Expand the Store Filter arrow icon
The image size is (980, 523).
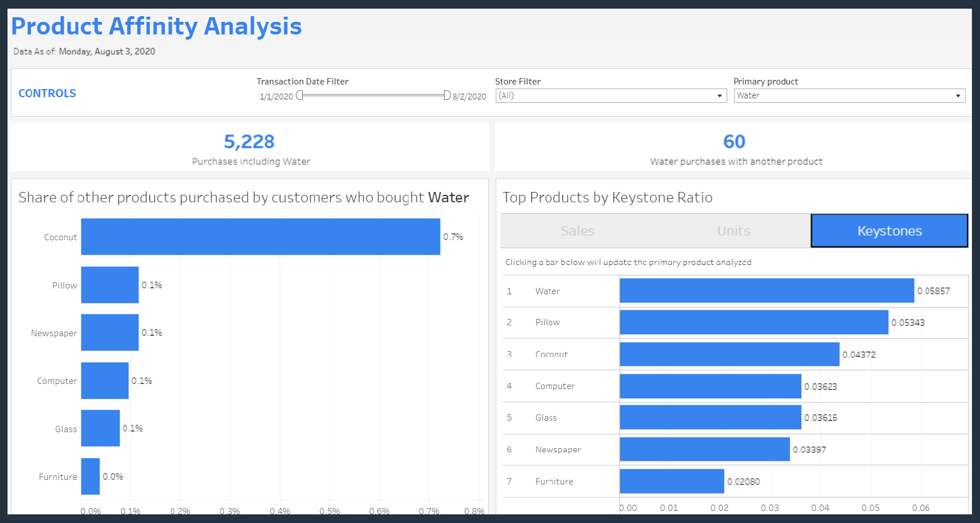click(x=720, y=96)
